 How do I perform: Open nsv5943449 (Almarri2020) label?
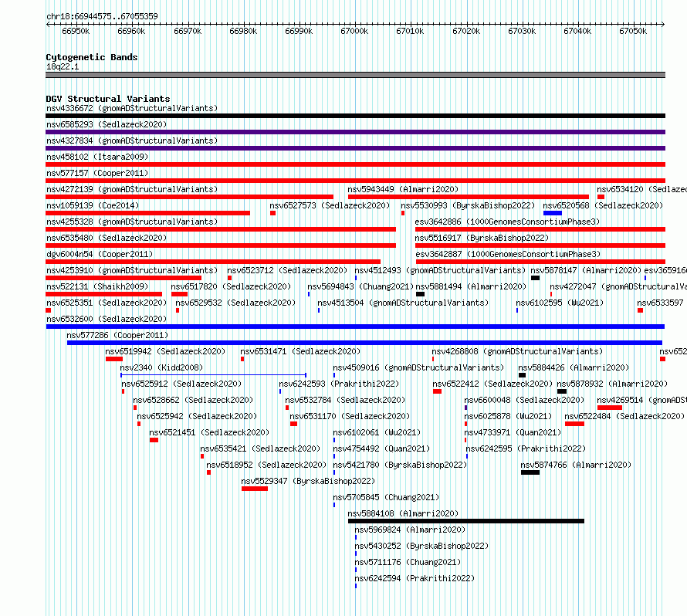(x=403, y=189)
